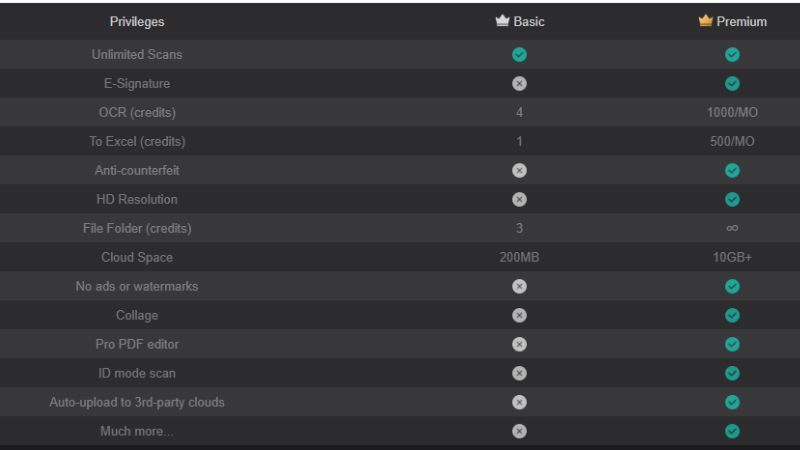Click Basic X icon for Much more...
Screen dimensions: 800x450
point(519,431)
